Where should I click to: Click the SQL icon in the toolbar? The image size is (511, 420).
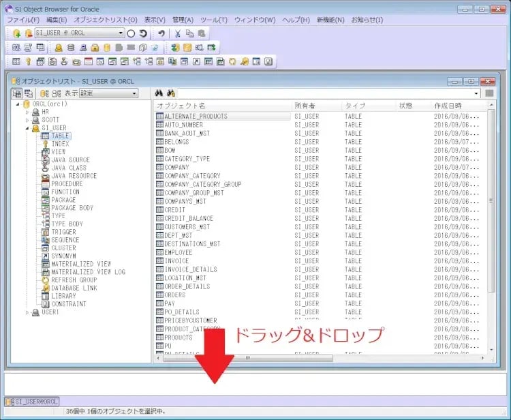click(x=16, y=48)
